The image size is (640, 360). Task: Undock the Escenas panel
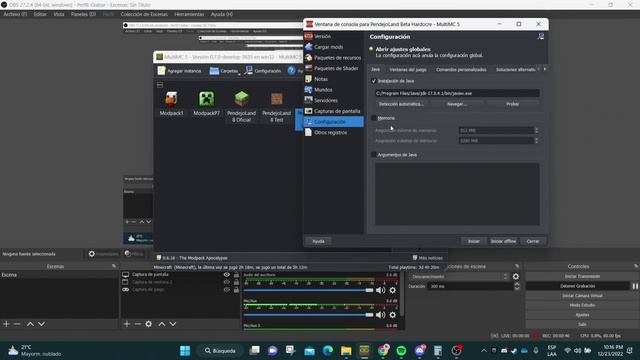(x=114, y=266)
